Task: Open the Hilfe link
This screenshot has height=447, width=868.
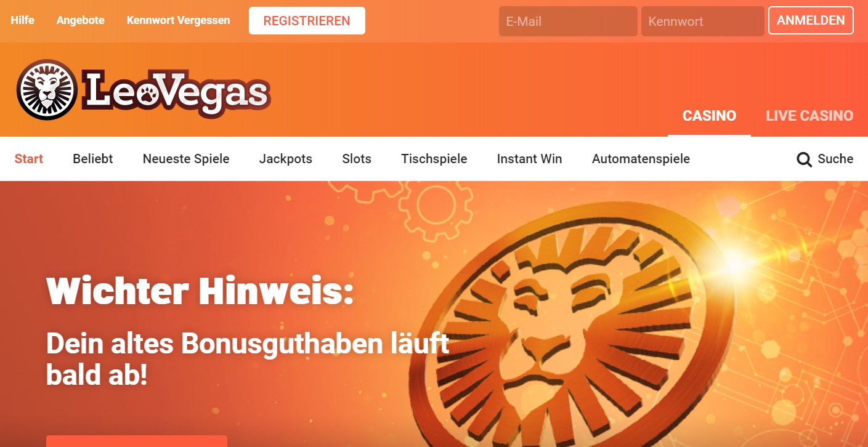Action: point(22,20)
